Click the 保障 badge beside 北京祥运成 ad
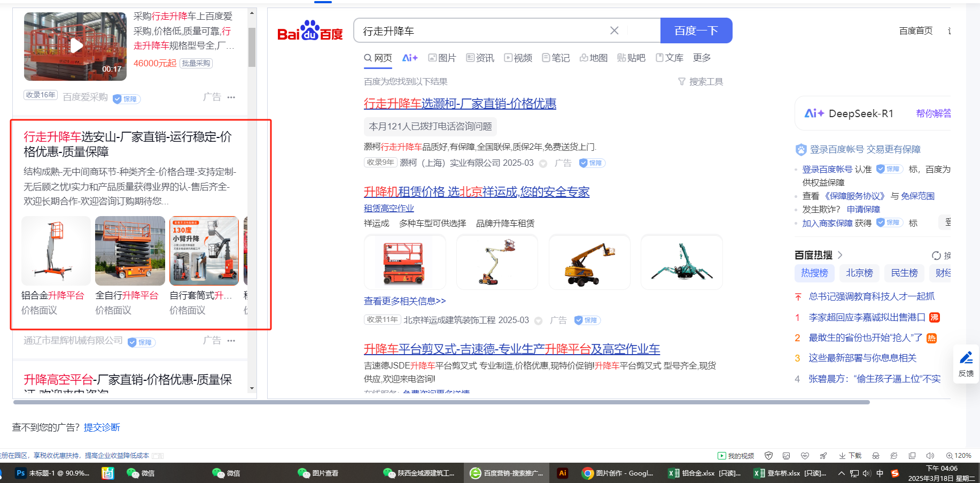 [587, 320]
